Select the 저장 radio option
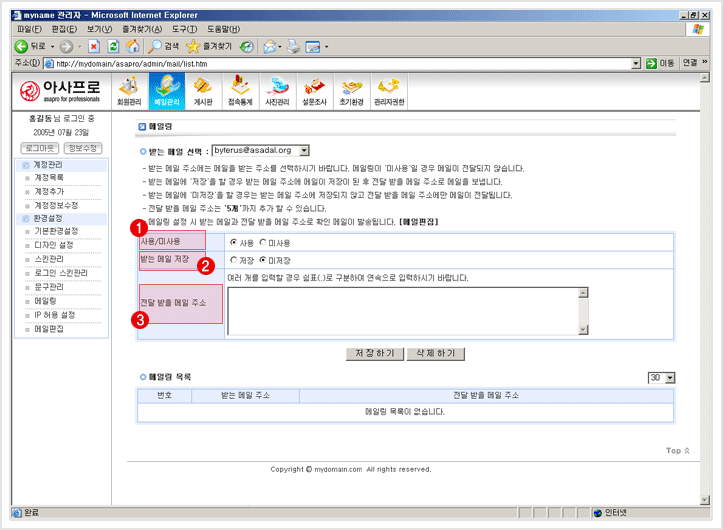The width and height of the screenshot is (723, 530). (x=234, y=261)
